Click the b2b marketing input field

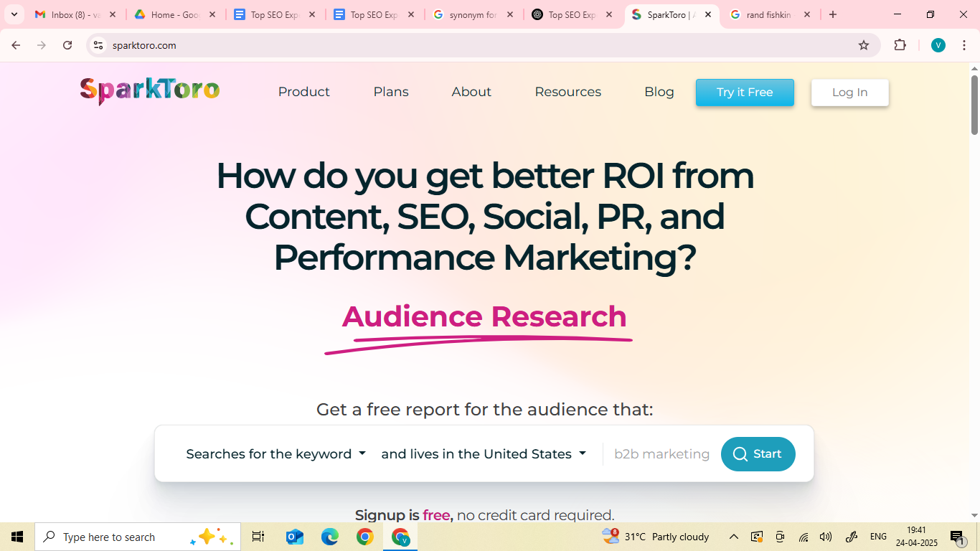(661, 454)
